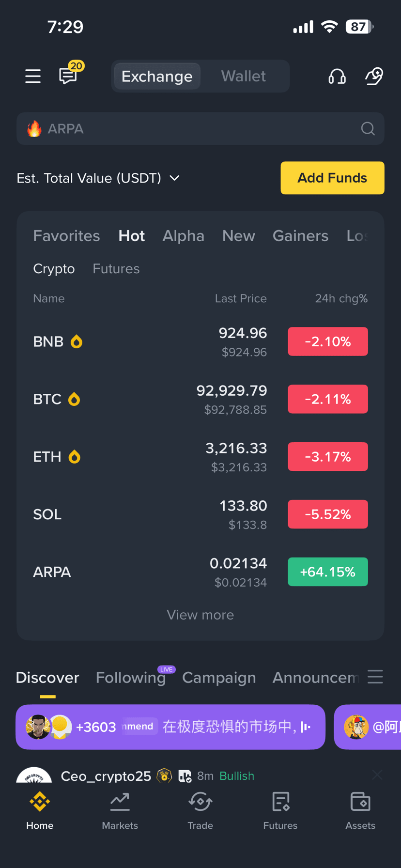Select the Alpha tab
Viewport: 401px width, 868px height.
(184, 236)
